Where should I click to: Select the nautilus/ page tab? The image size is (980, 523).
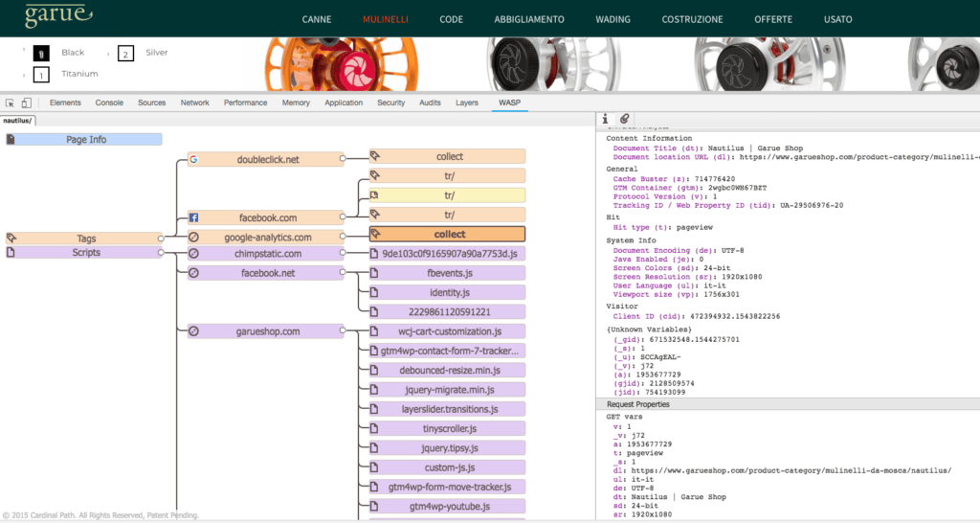tap(17, 120)
